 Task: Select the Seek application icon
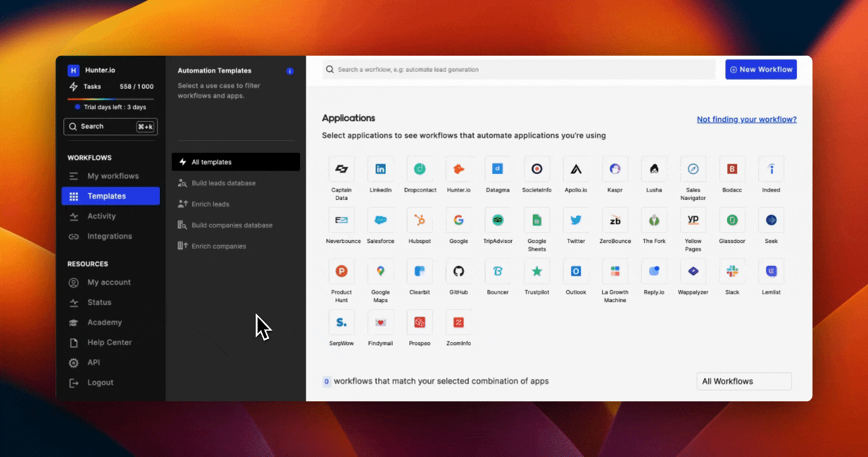click(771, 220)
